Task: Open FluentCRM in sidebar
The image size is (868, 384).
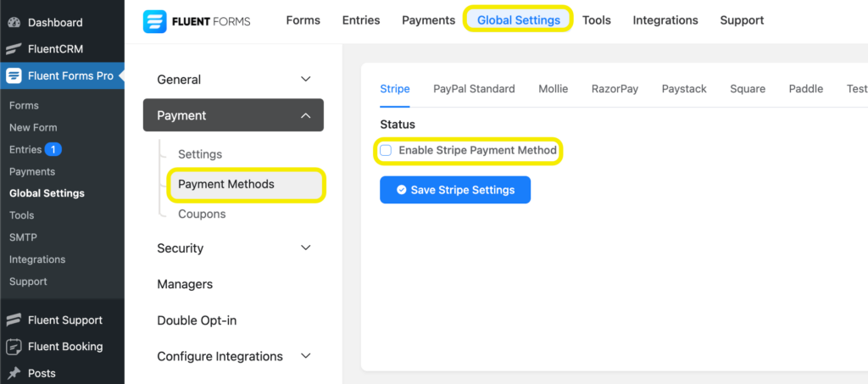Action: tap(55, 49)
